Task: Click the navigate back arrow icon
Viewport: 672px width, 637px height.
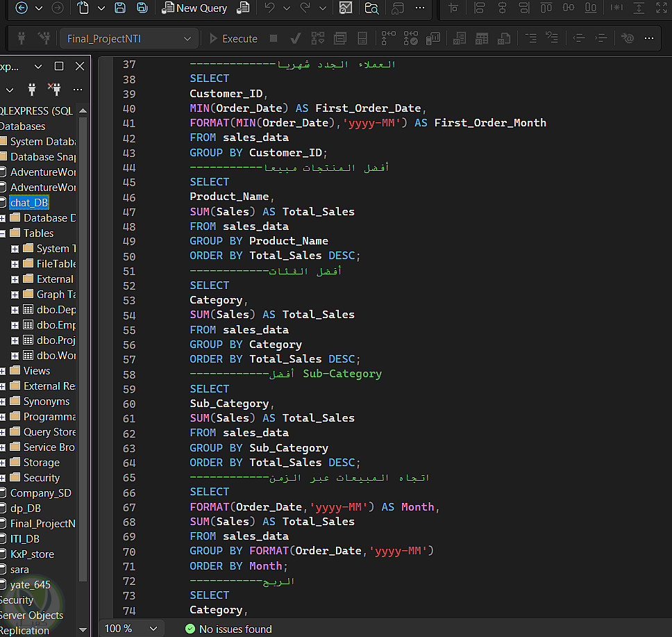Action: 21,8
